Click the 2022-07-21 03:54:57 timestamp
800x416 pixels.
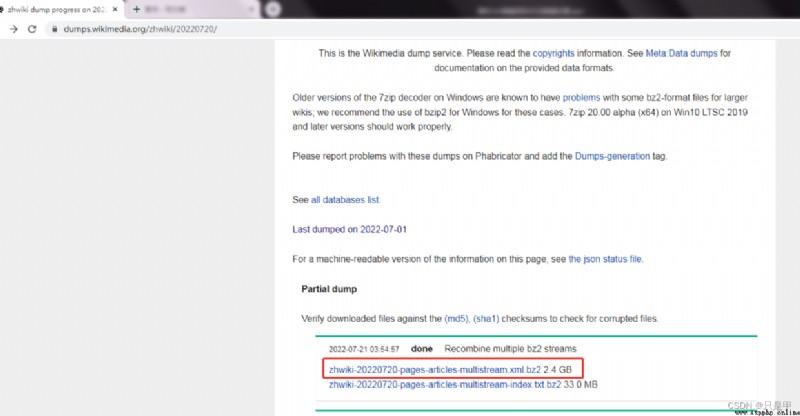pos(364,349)
